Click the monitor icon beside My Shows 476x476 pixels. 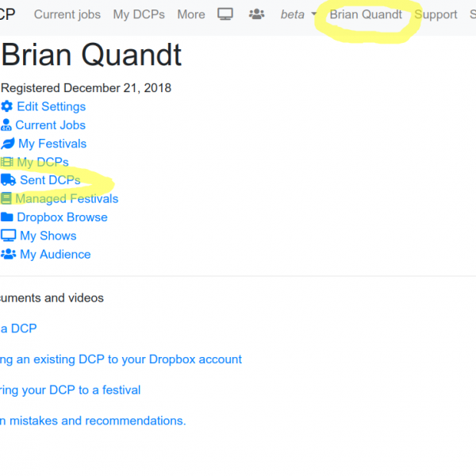point(8,236)
